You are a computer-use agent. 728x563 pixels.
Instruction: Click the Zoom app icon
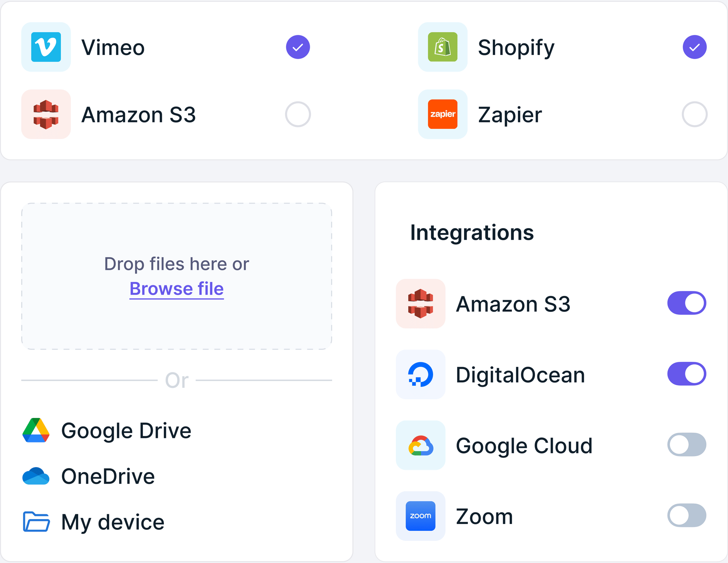click(420, 516)
